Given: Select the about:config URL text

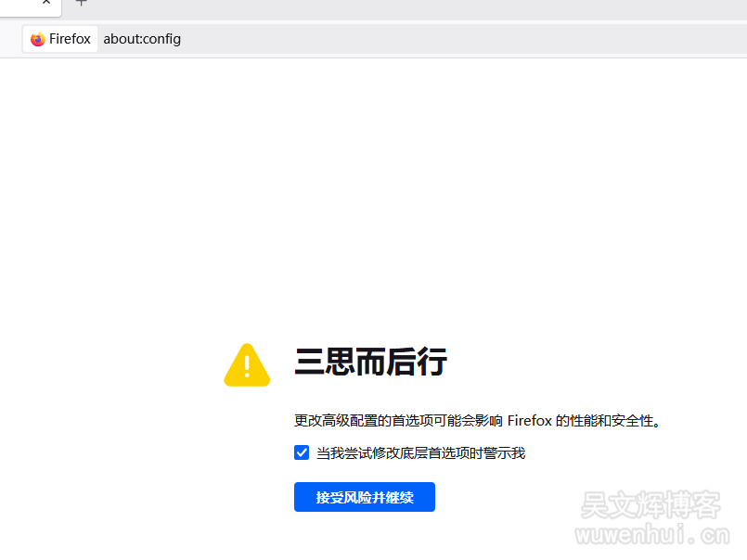Looking at the screenshot, I should pos(142,39).
